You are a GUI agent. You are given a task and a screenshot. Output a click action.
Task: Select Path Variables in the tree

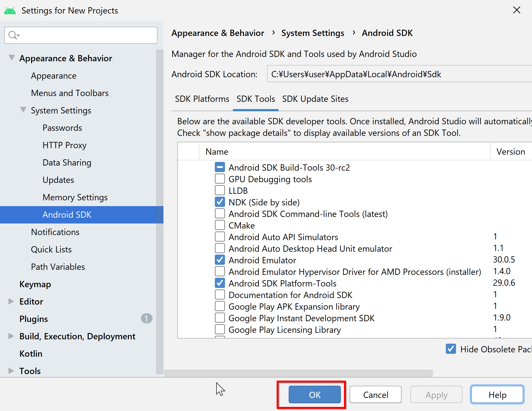[x=58, y=267]
